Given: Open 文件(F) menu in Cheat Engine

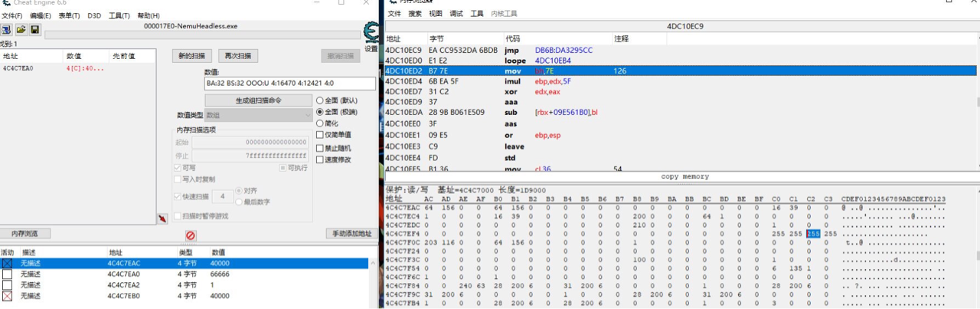Looking at the screenshot, I should pos(11,15).
